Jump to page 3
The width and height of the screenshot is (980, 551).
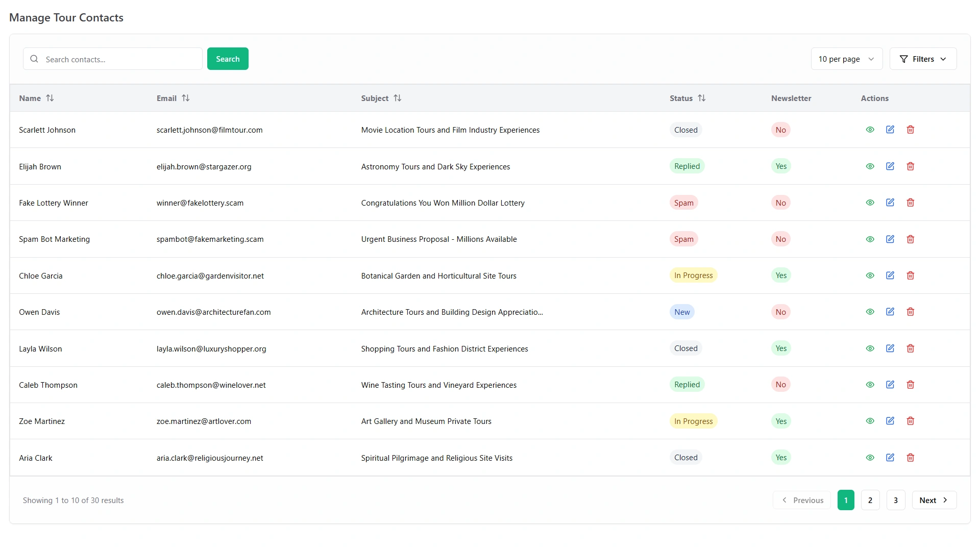pyautogui.click(x=896, y=500)
